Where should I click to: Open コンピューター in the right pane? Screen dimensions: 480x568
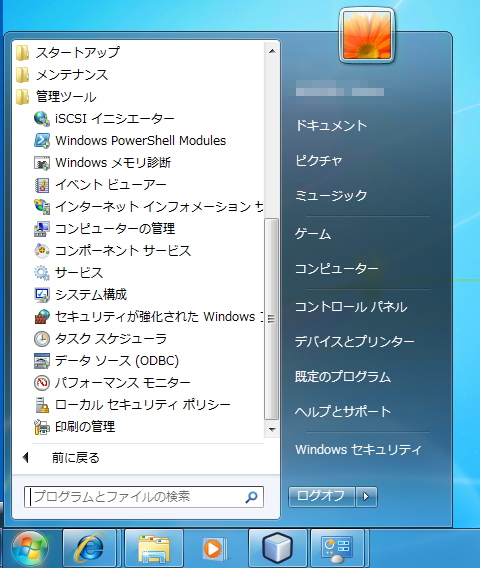coord(337,268)
